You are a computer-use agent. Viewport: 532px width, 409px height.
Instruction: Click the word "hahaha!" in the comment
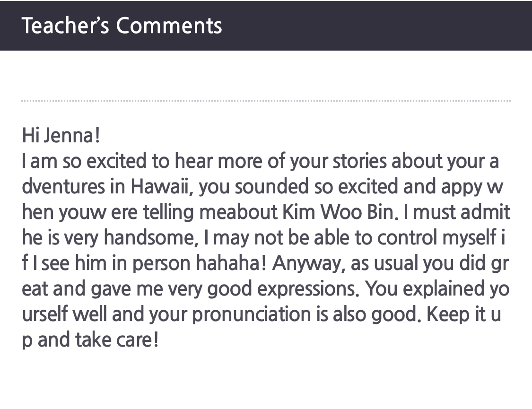tap(232, 264)
